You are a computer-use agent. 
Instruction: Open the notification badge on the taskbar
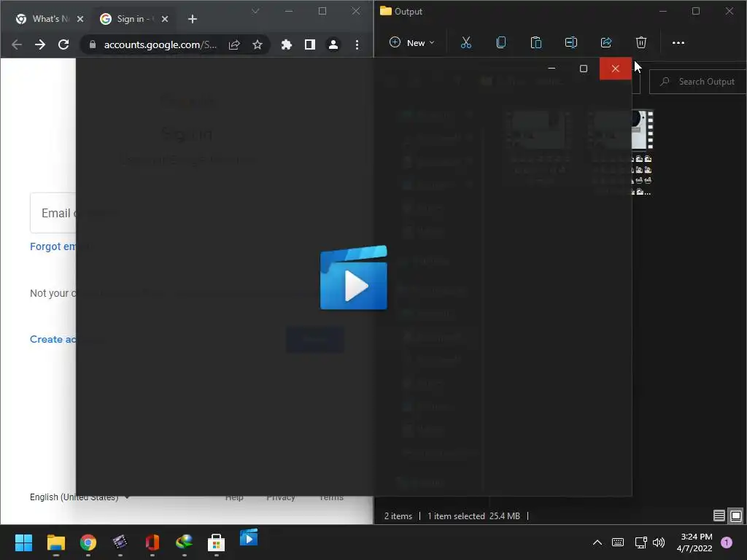(727, 542)
